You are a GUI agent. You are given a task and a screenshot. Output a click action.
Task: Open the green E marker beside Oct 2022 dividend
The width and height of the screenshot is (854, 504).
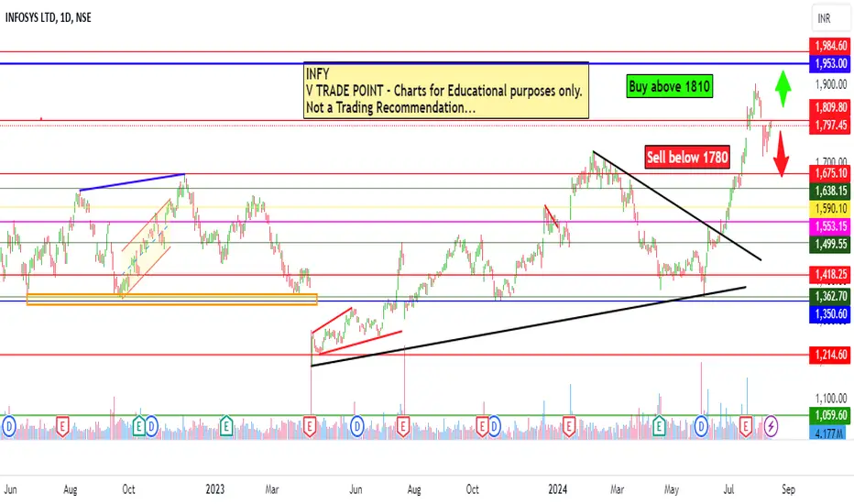click(139, 426)
